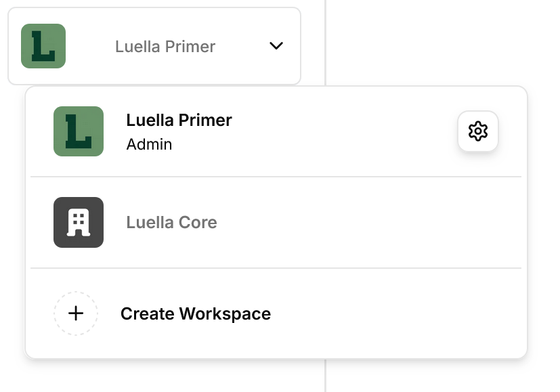Click the Create Workspace label

click(x=196, y=313)
